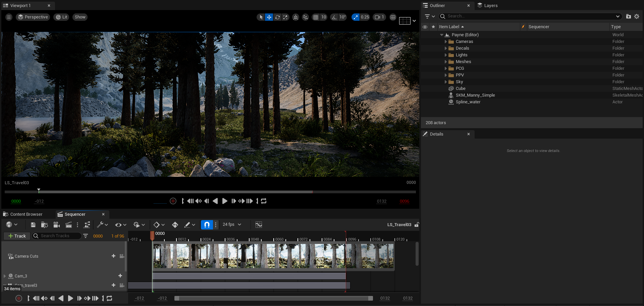Viewport: 644px width, 306px height.
Task: Toggle loop in the Sequencer bottom transport
Action: (109, 298)
